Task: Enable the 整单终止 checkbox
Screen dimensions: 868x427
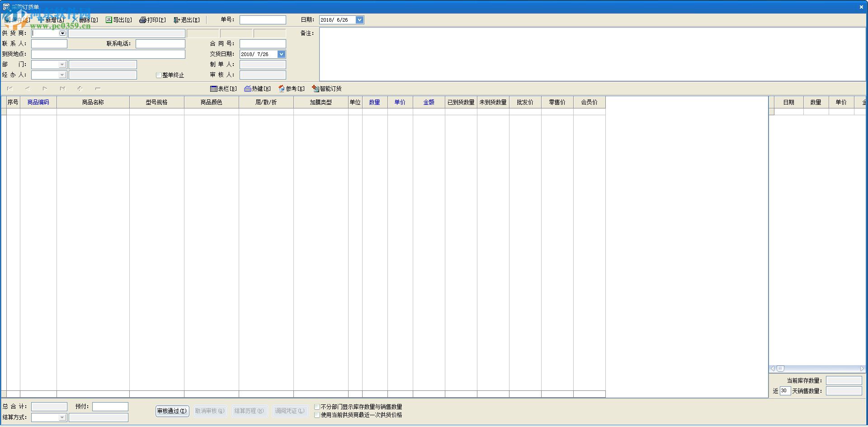Action: 159,75
